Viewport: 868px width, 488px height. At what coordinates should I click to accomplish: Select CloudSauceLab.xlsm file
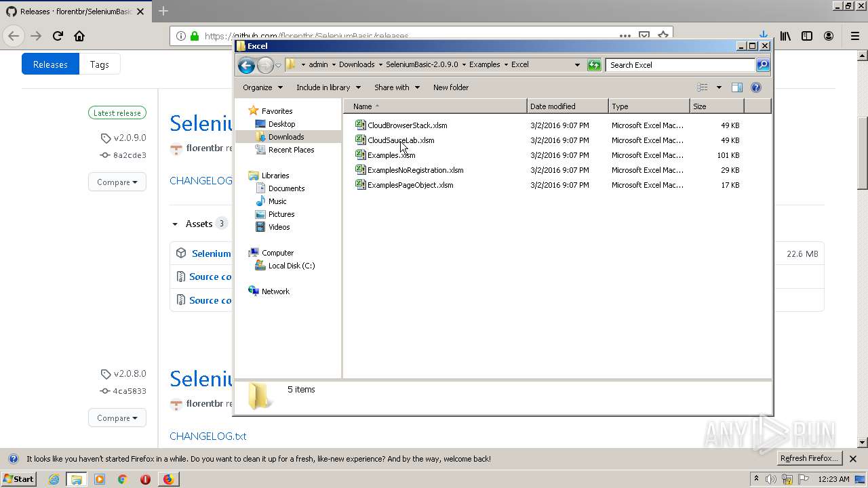pyautogui.click(x=401, y=140)
